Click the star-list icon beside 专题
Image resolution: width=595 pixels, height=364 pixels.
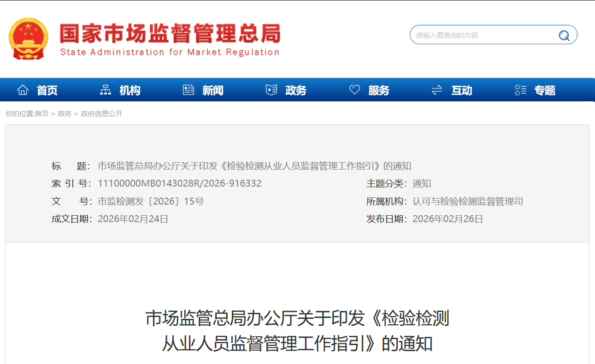[x=520, y=90]
